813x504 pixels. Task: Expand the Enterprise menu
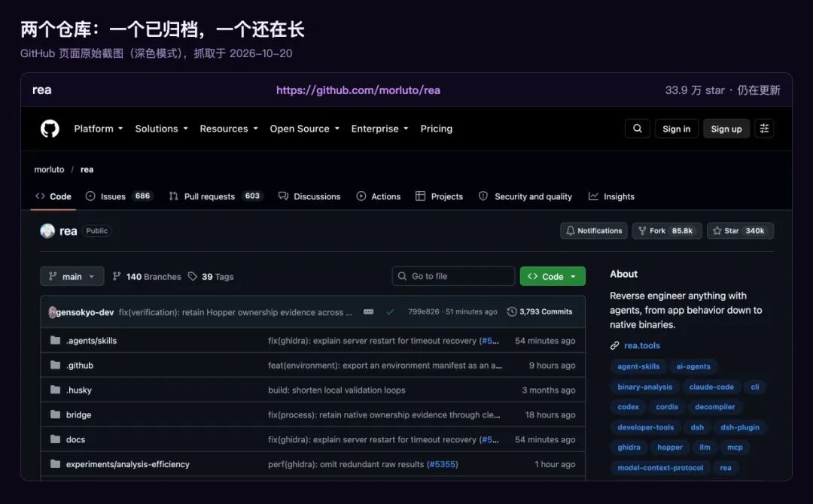379,129
